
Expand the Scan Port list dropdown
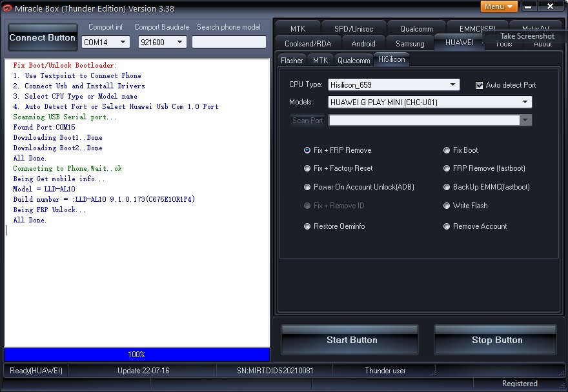point(430,120)
